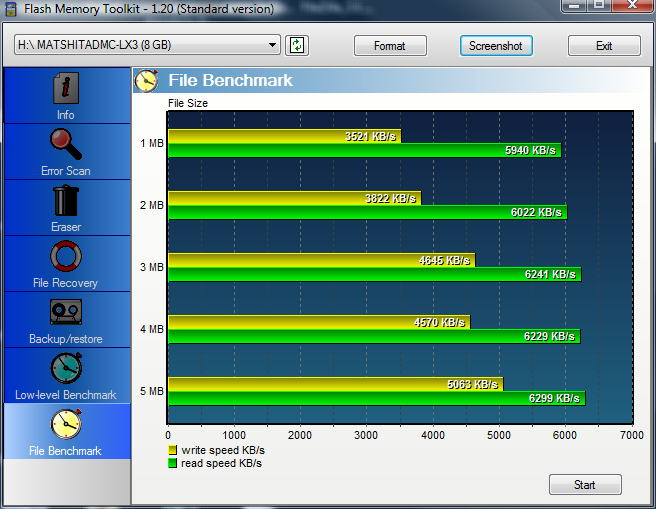Start the file benchmark
656x509 pixels.
pyautogui.click(x=585, y=485)
